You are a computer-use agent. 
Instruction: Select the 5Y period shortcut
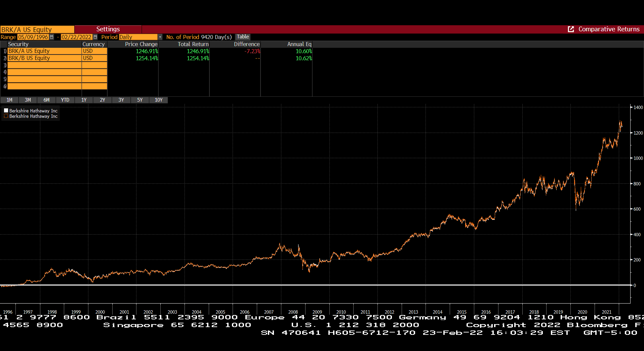[139, 100]
